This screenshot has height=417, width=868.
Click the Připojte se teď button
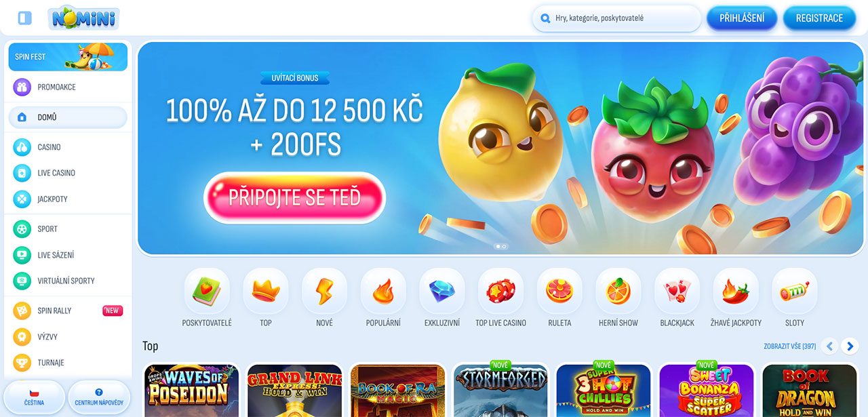tap(294, 197)
